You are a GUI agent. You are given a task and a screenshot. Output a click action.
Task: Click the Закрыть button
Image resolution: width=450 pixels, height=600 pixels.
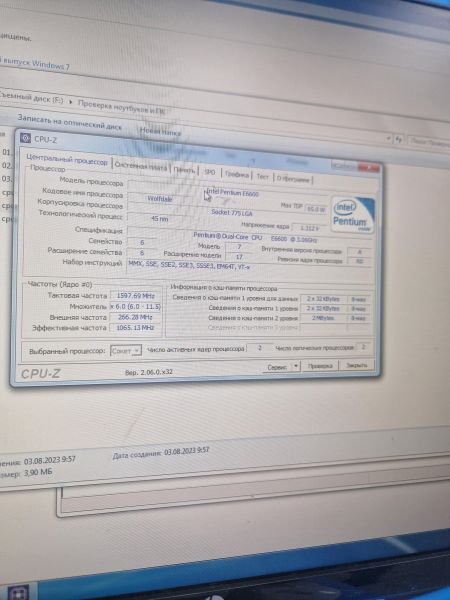coord(357,365)
